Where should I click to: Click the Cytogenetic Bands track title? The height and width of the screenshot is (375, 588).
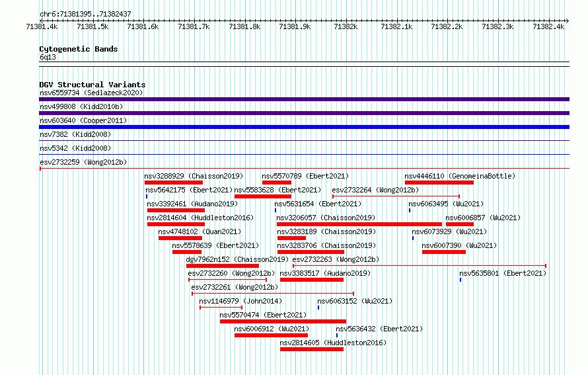tap(79, 49)
